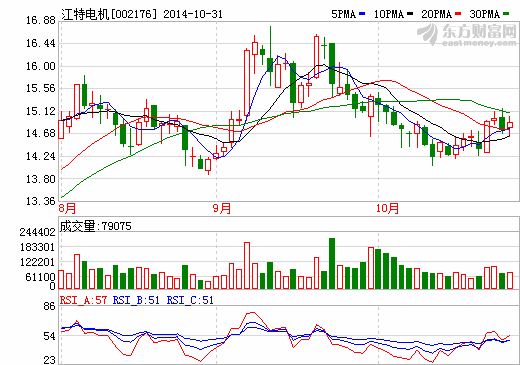Click the stock name 江特电机 in the title

point(85,14)
